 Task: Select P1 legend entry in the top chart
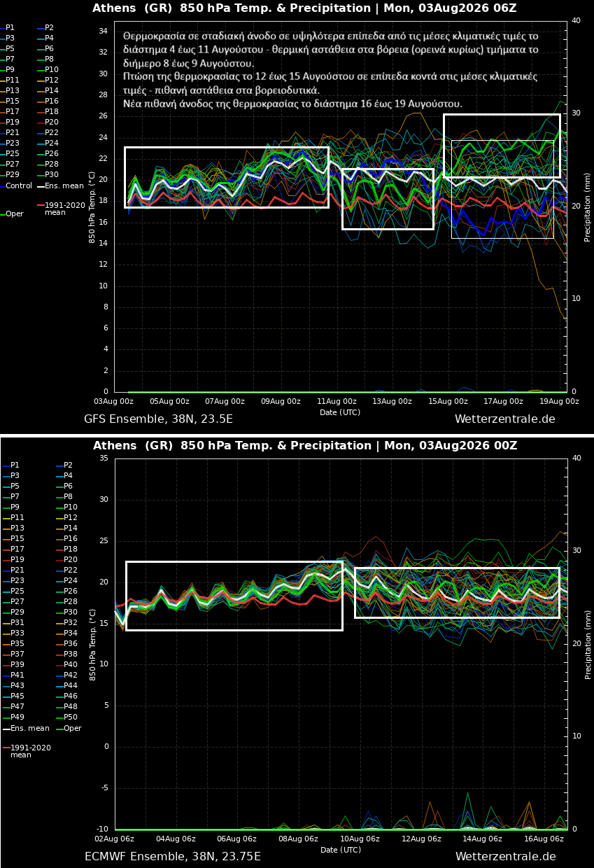[8, 28]
